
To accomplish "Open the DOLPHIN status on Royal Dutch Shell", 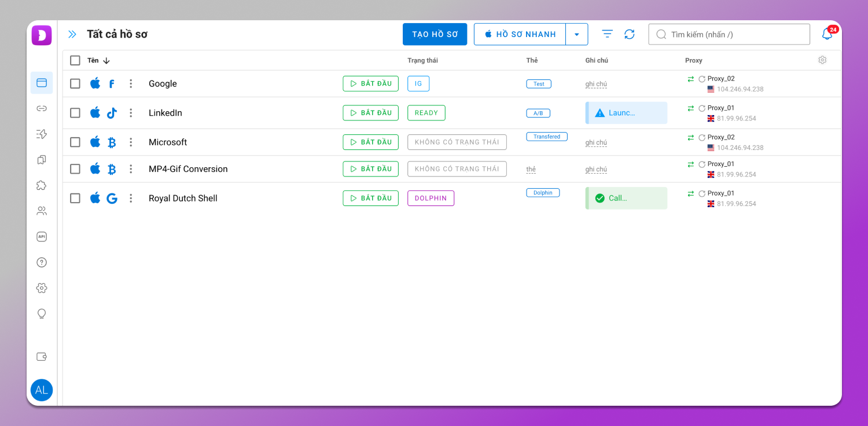I will pyautogui.click(x=431, y=199).
